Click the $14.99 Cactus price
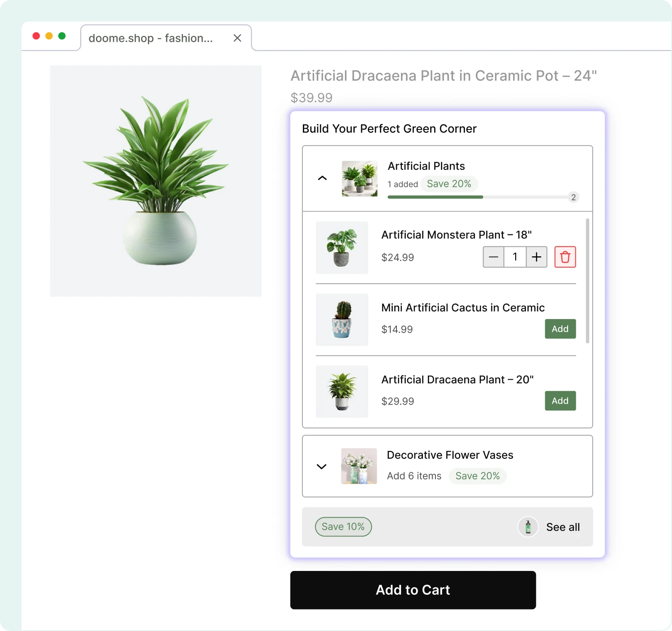 (x=397, y=329)
